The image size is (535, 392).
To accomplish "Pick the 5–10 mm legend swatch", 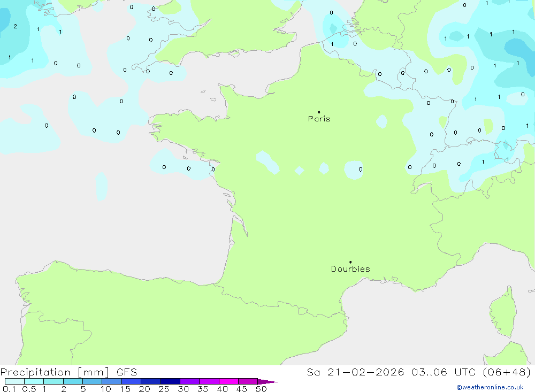I will [93, 381].
